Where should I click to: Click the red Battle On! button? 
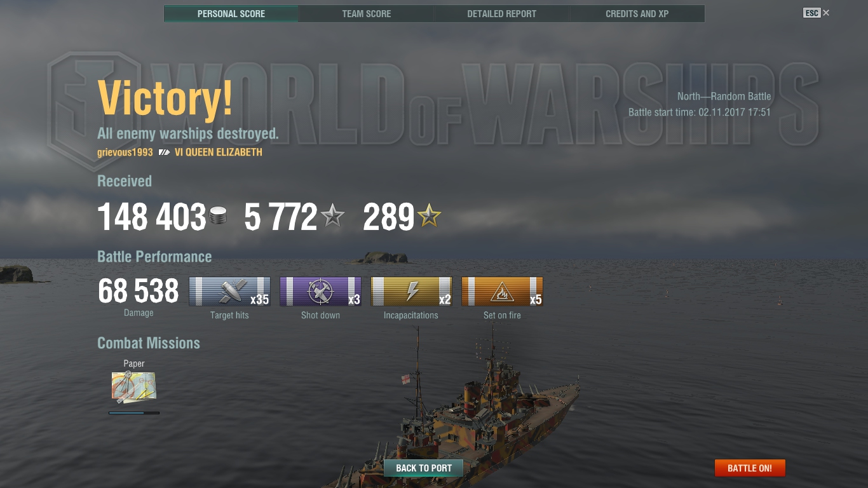tap(750, 468)
